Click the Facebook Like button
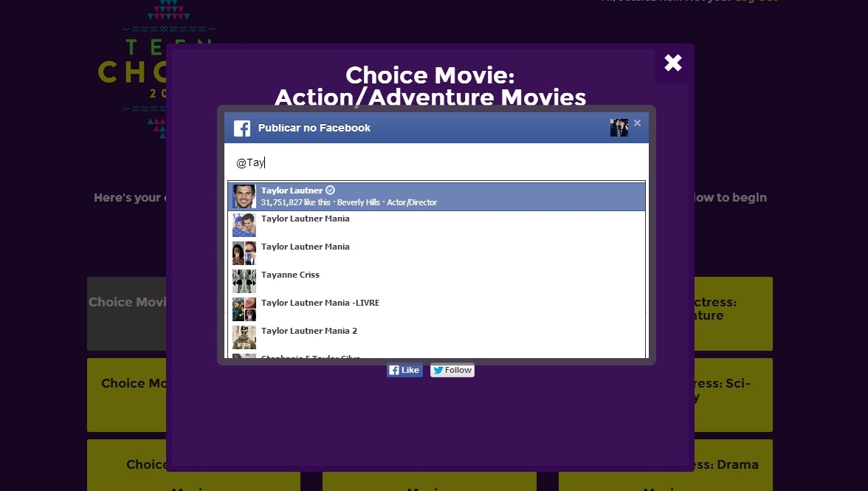 point(404,371)
